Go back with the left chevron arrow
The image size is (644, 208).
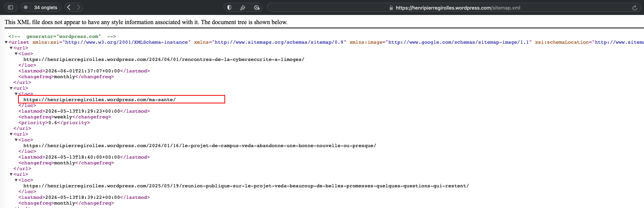(69, 7)
